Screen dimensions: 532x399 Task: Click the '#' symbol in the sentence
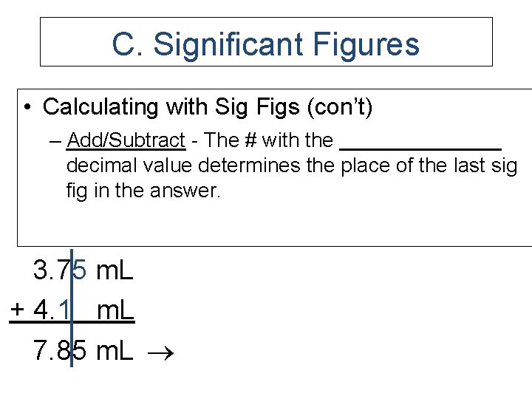click(250, 140)
